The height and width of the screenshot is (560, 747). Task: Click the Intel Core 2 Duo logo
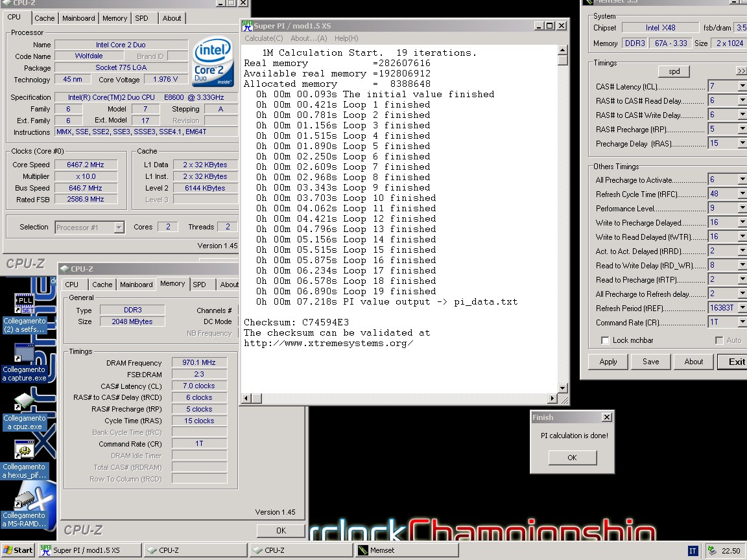pos(213,62)
